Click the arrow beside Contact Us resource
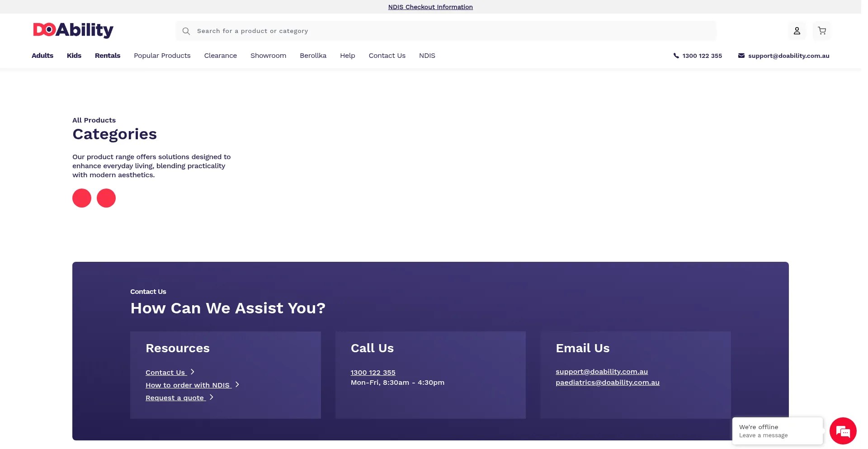The width and height of the screenshot is (868, 449). click(192, 372)
